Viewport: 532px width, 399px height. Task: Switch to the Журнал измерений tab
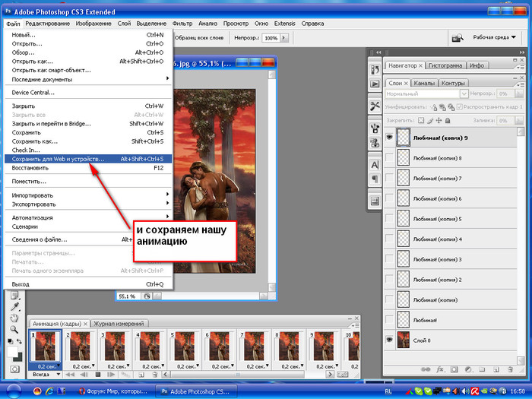coord(119,324)
